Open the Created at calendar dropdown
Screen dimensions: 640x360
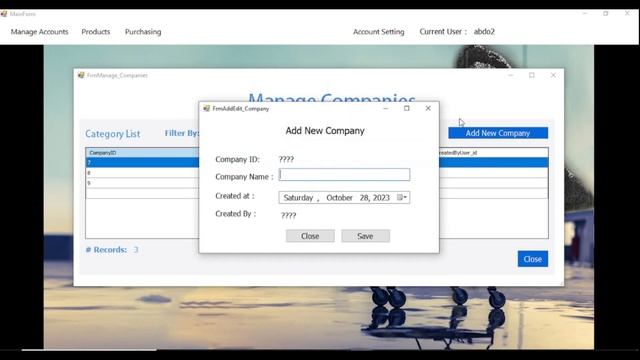pos(402,198)
